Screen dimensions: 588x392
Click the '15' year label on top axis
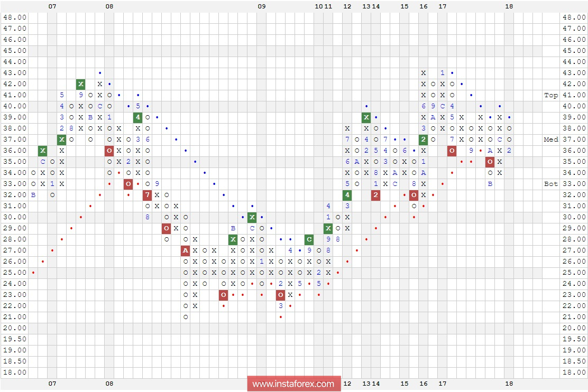point(404,6)
